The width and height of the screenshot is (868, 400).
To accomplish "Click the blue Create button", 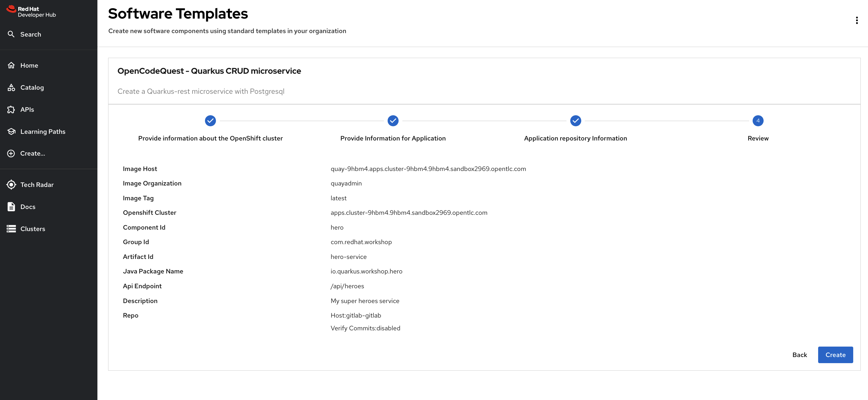I will (835, 355).
